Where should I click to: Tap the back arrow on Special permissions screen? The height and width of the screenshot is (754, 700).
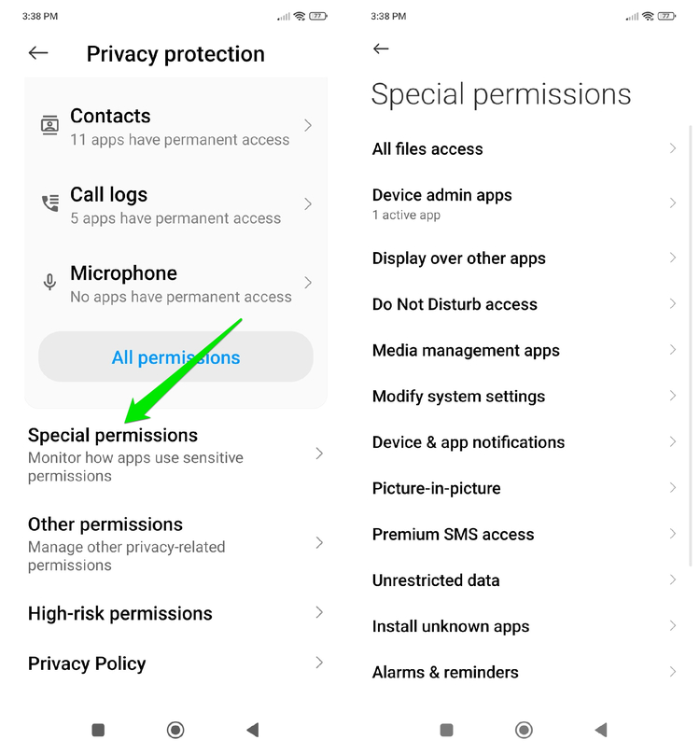click(381, 48)
